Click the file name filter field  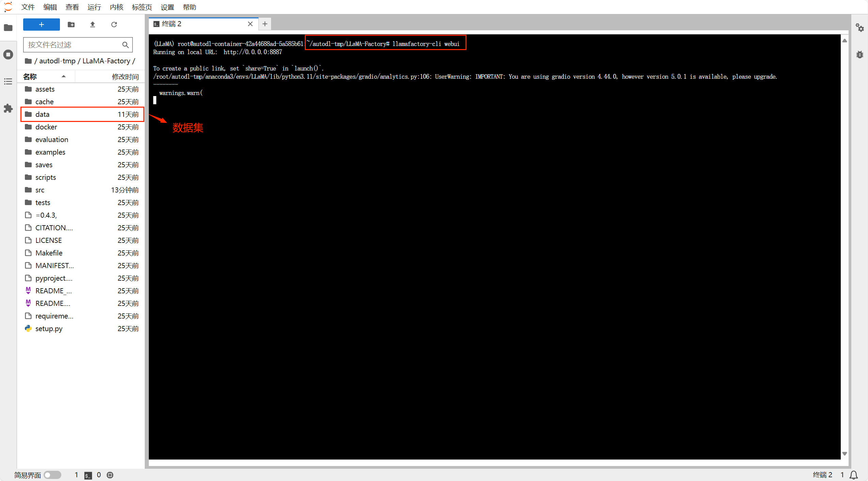pyautogui.click(x=73, y=45)
